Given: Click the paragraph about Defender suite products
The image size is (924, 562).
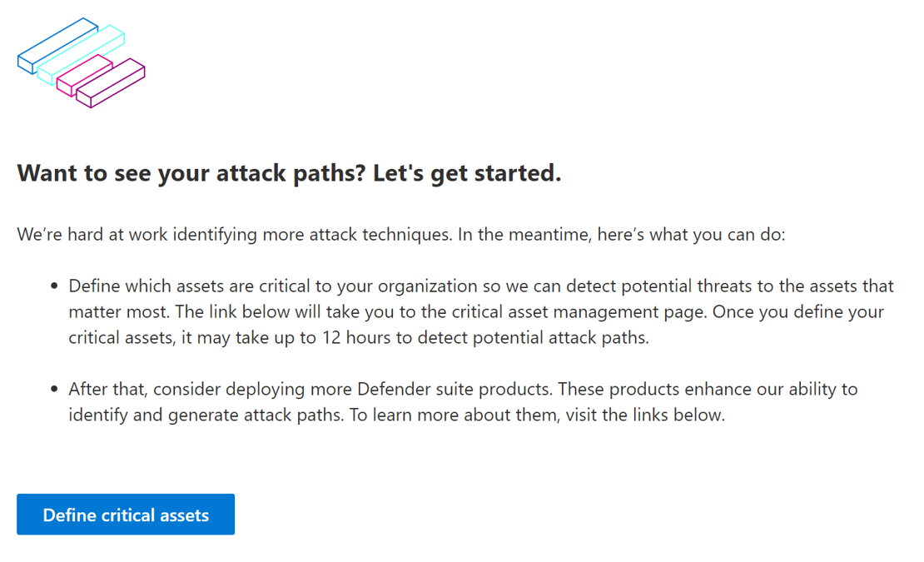Looking at the screenshot, I should pyautogui.click(x=458, y=401).
